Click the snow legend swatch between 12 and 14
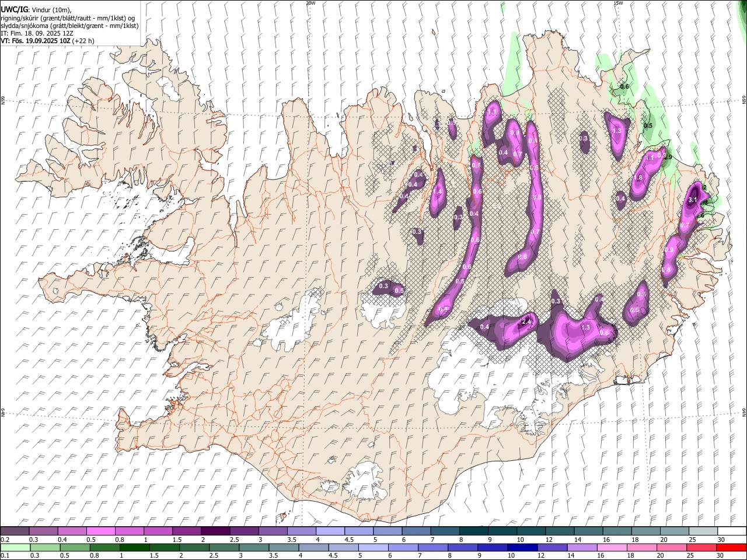 (559, 531)
